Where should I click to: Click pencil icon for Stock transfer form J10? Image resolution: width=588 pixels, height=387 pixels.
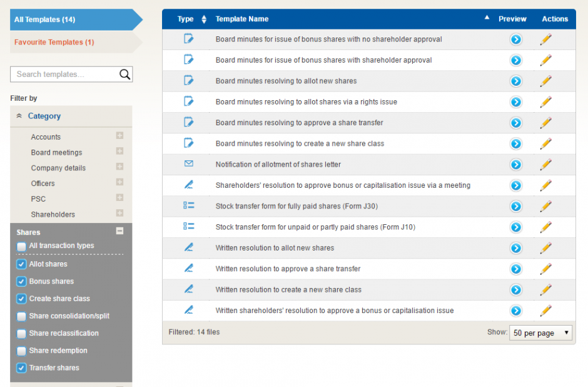pyautogui.click(x=545, y=227)
